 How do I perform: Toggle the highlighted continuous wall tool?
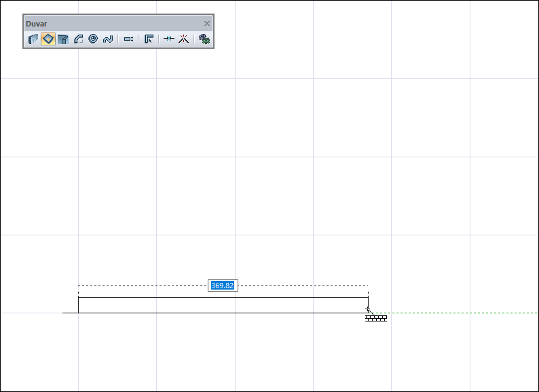click(x=48, y=39)
